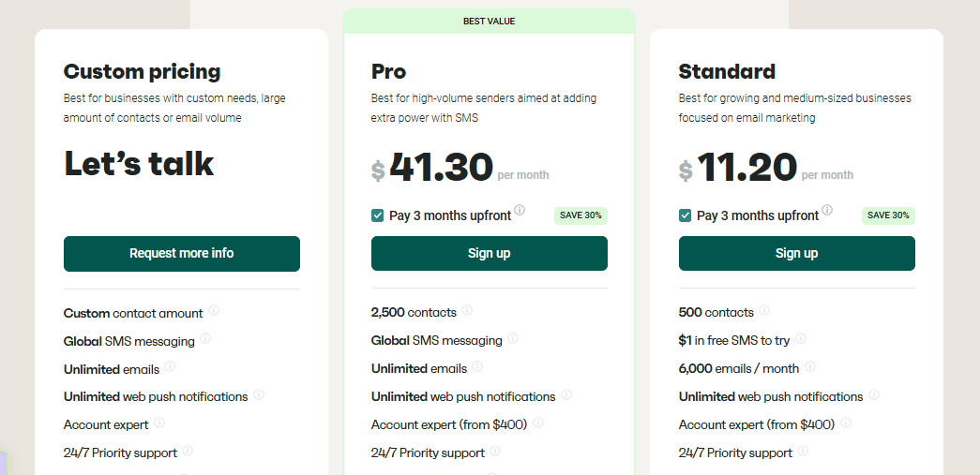Click info icon beside Pro web push notifications
This screenshot has width=980, height=475.
[566, 394]
